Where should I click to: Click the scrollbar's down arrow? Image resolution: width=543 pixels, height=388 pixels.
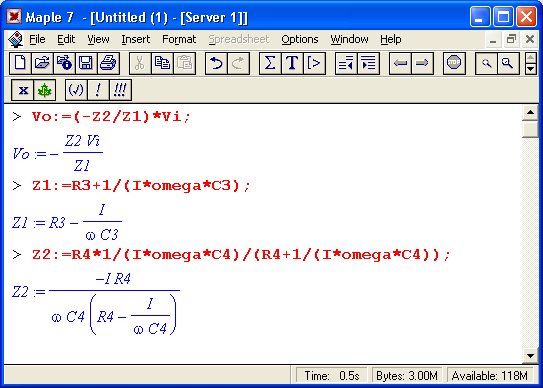click(530, 356)
